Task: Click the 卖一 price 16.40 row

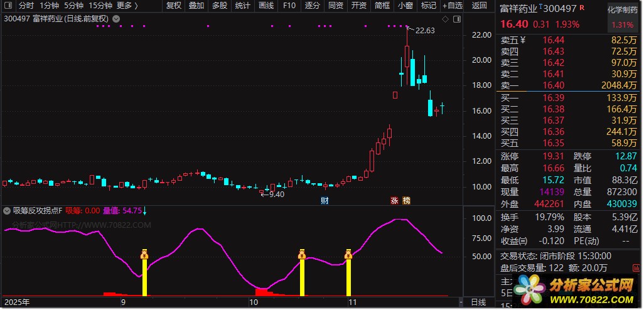Action: (569, 85)
